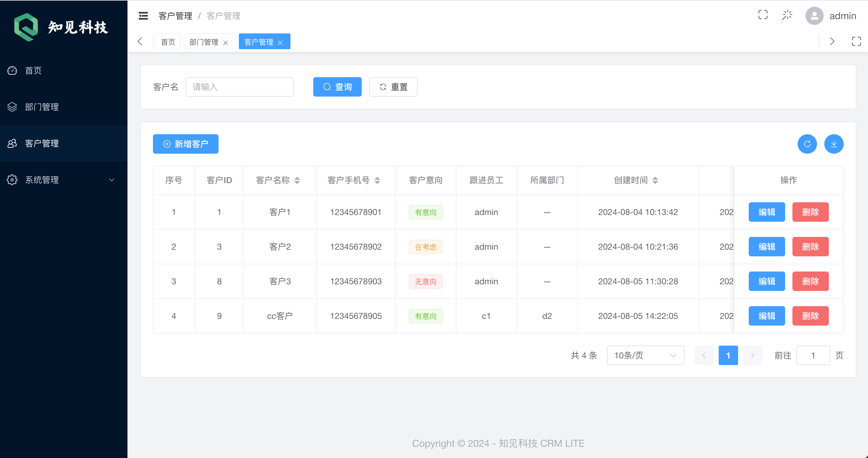Click follow-up employee c1 cell
The height and width of the screenshot is (458, 868).
pyautogui.click(x=486, y=316)
